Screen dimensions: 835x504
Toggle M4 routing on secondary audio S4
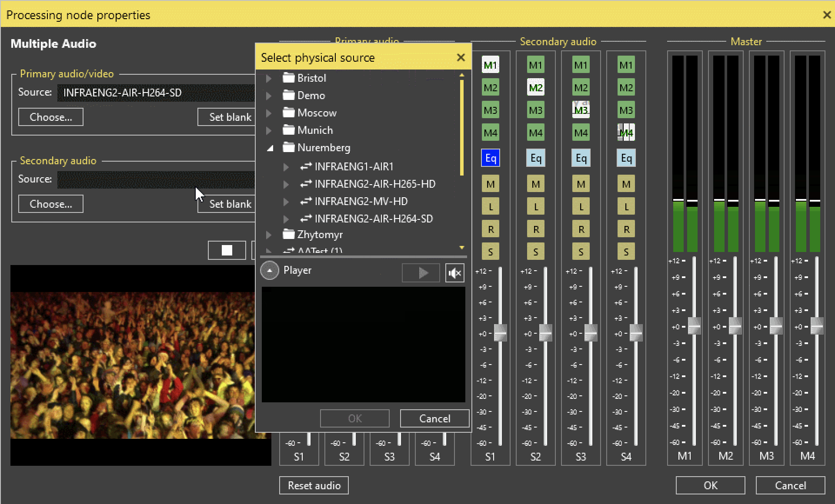tap(626, 133)
